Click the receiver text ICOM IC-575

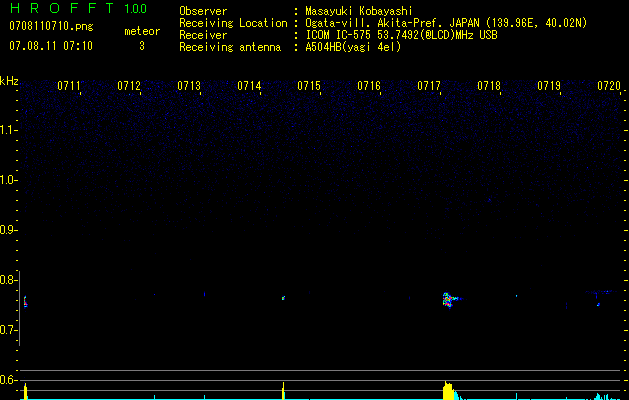tap(339, 35)
